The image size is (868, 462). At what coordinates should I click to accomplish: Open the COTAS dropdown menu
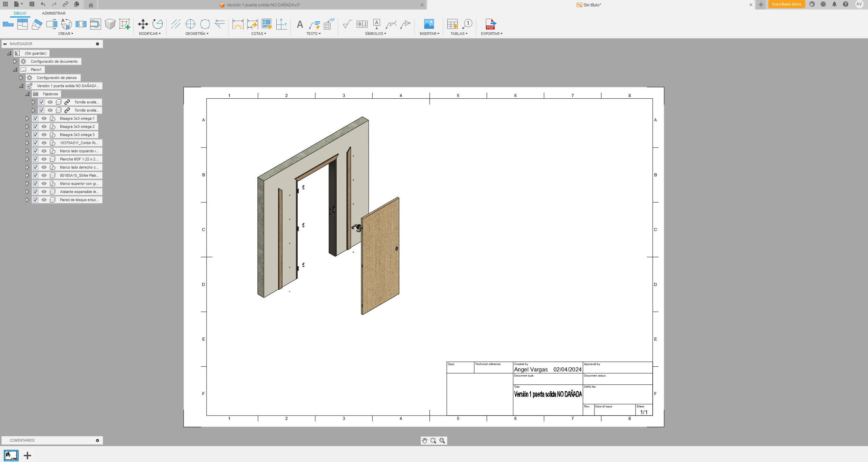[x=258, y=34]
